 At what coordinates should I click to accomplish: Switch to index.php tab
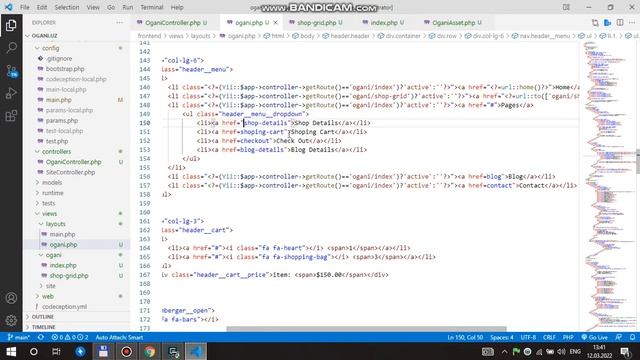coord(385,22)
